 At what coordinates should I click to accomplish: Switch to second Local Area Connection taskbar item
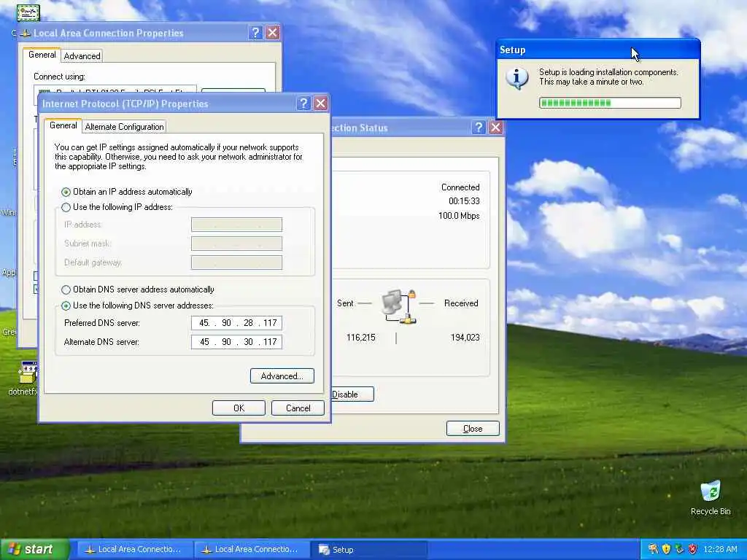point(250,550)
